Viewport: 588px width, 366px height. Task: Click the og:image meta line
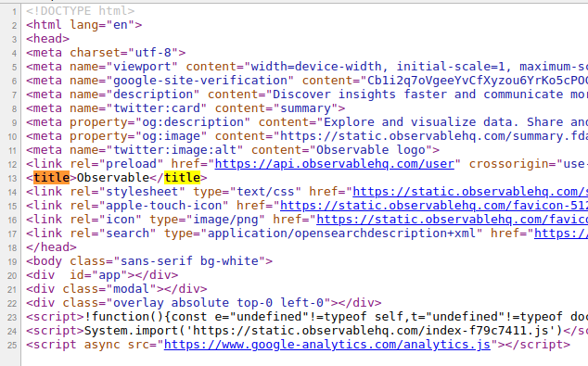(307, 135)
